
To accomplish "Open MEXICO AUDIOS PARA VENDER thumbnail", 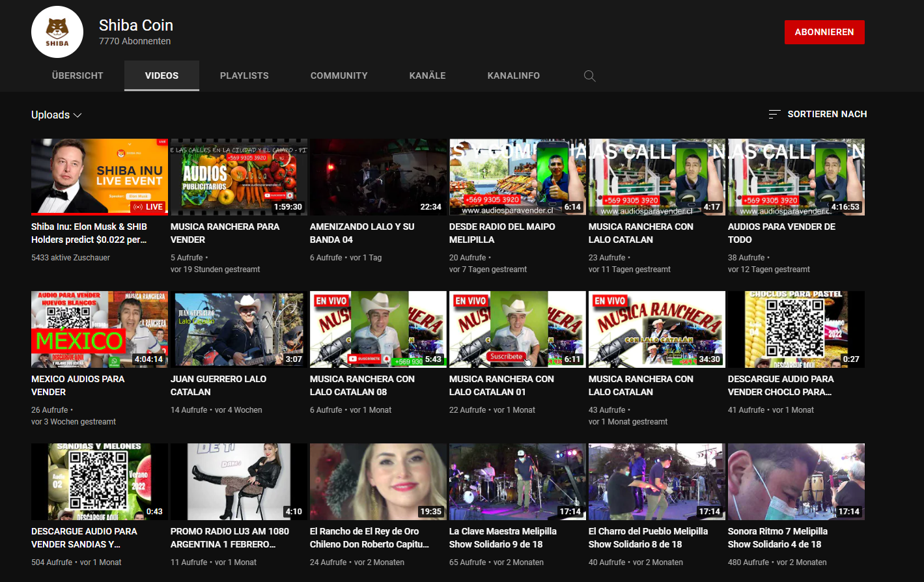I will 100,329.
